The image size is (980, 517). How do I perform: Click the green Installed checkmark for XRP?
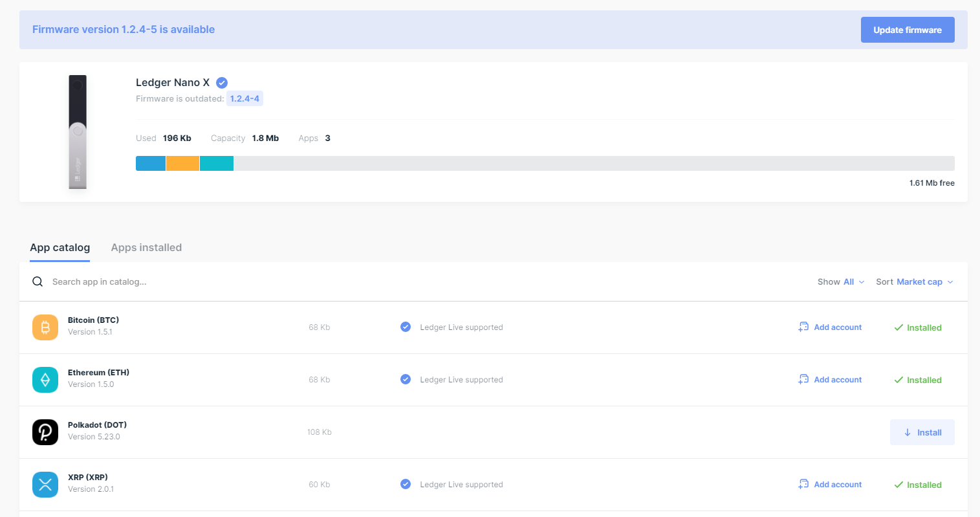point(898,485)
